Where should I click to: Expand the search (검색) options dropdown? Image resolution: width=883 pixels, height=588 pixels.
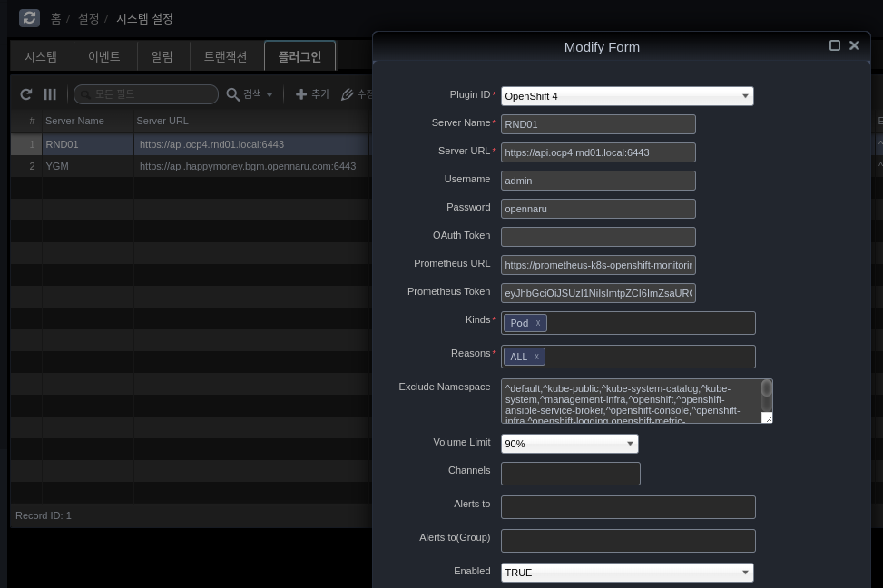269,94
